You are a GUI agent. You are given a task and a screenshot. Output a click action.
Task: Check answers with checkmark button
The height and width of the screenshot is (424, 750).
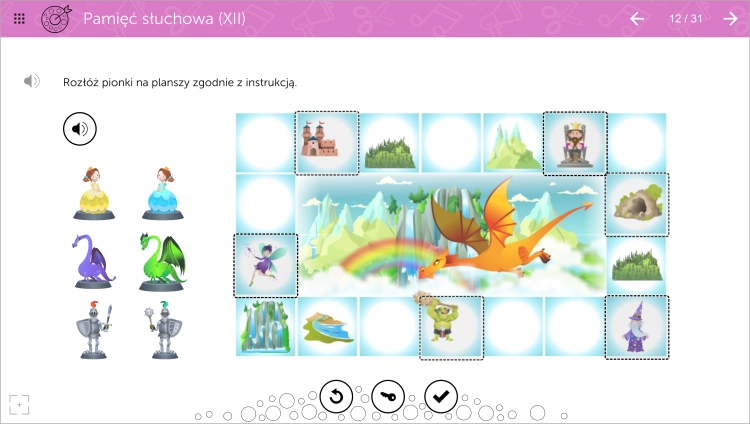click(x=441, y=396)
